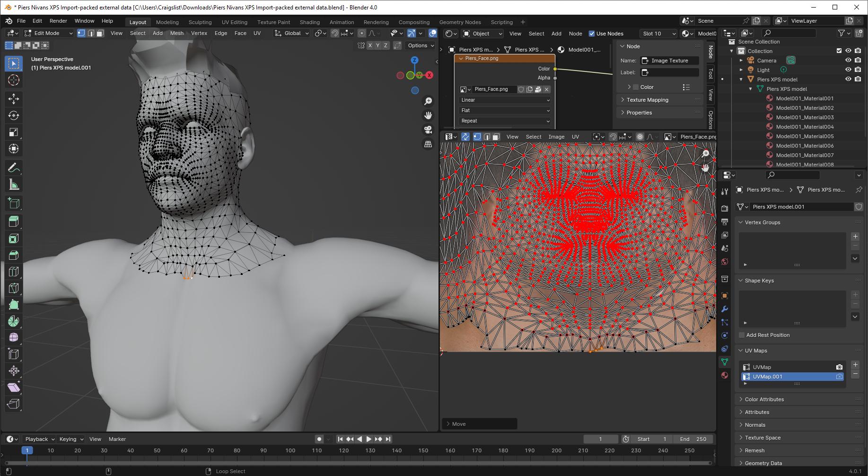The image size is (868, 476).
Task: Toggle Collection exclude checkbox in outliner
Action: (839, 51)
